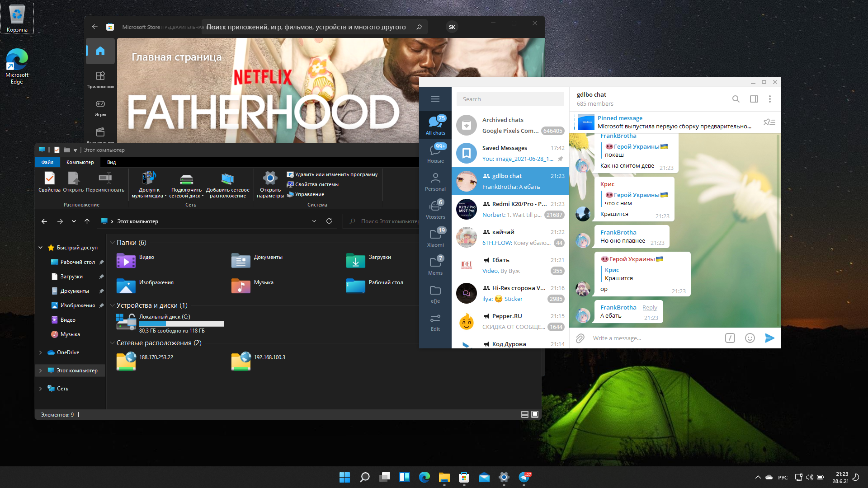Click Удалить или изменить программу
The width and height of the screenshot is (868, 488).
[x=332, y=174]
